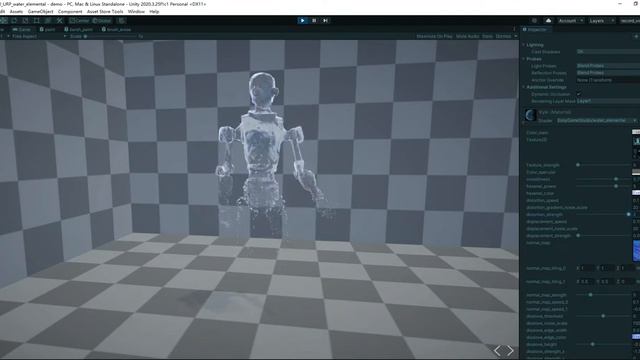
Task: Toggle Mute Audio in Game view
Action: point(467,36)
